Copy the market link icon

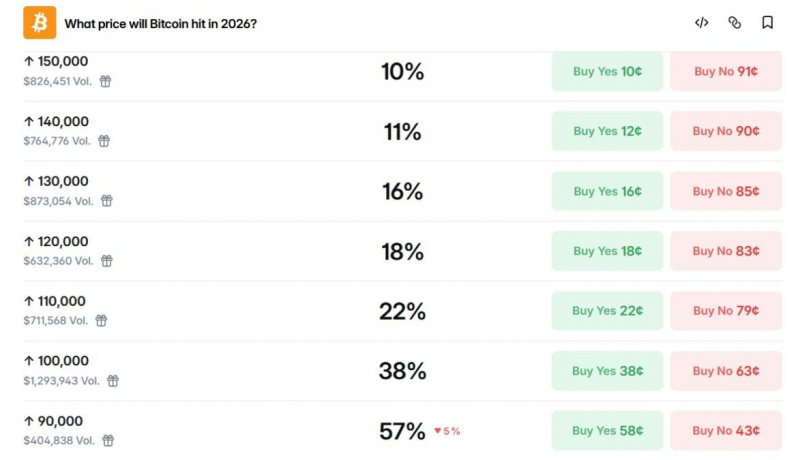pyautogui.click(x=734, y=22)
